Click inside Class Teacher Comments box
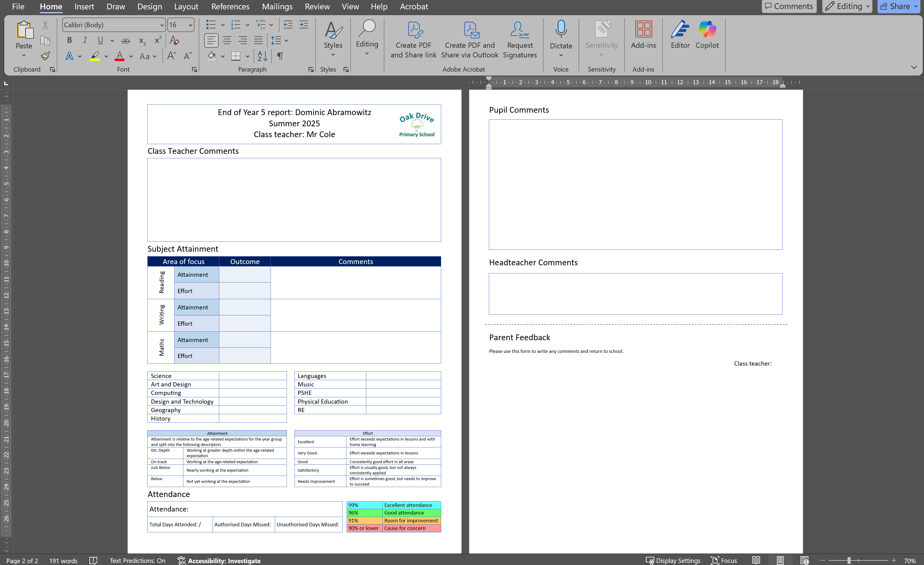The image size is (924, 565). (294, 200)
